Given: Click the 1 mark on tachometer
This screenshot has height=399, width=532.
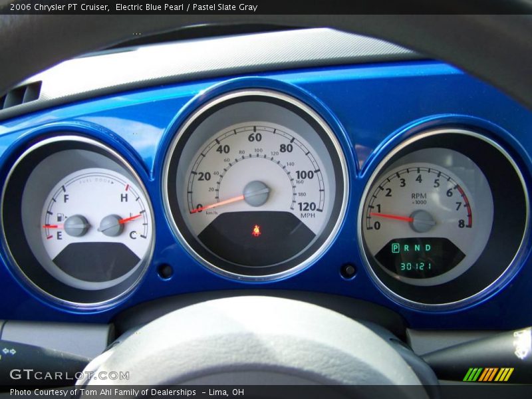Looking at the screenshot, I should pyautogui.click(x=378, y=208).
